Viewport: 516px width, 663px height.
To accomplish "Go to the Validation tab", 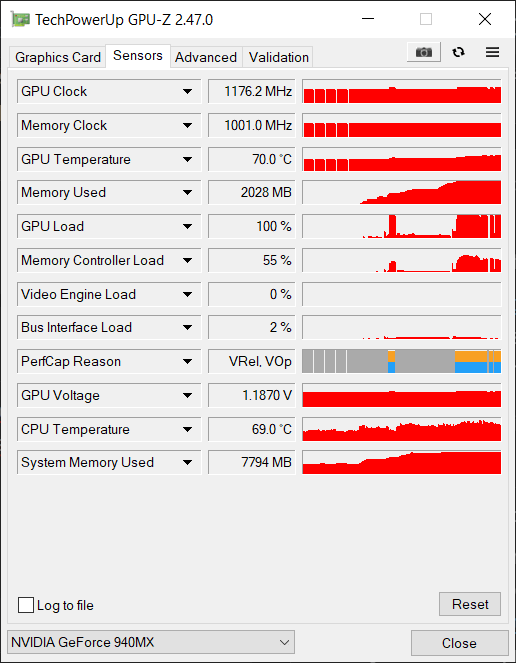I will (278, 57).
